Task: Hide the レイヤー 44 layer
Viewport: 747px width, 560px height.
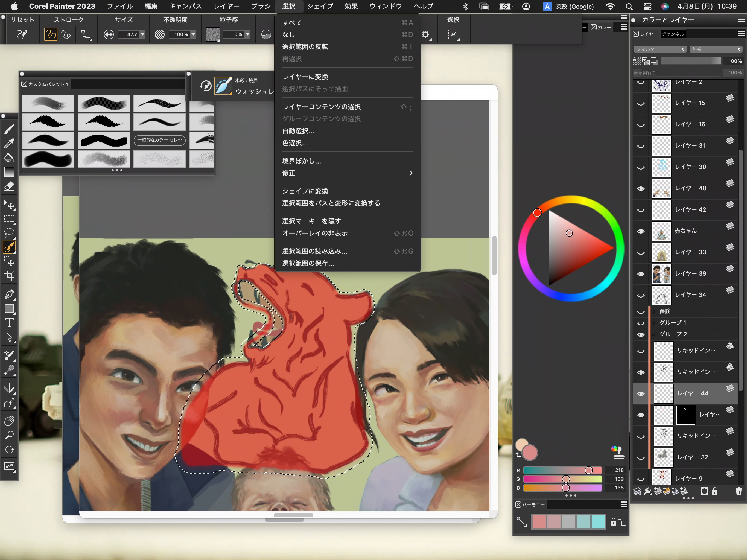Action: (x=641, y=393)
